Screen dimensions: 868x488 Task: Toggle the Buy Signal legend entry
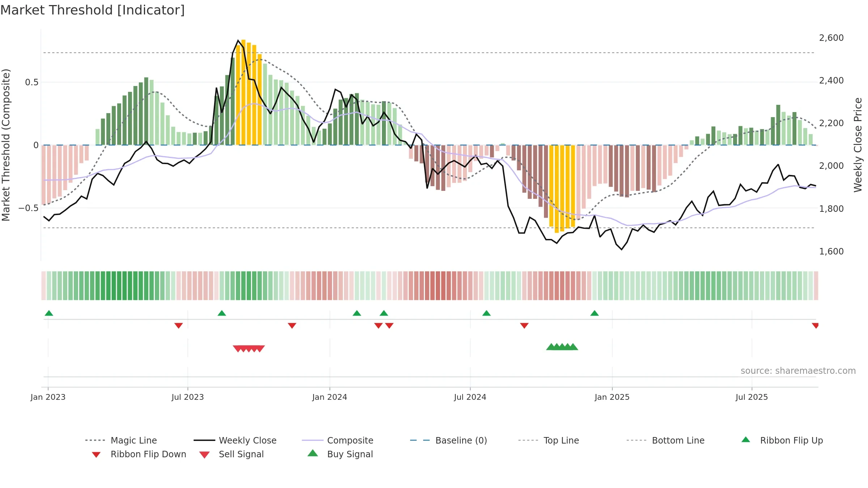[340, 454]
